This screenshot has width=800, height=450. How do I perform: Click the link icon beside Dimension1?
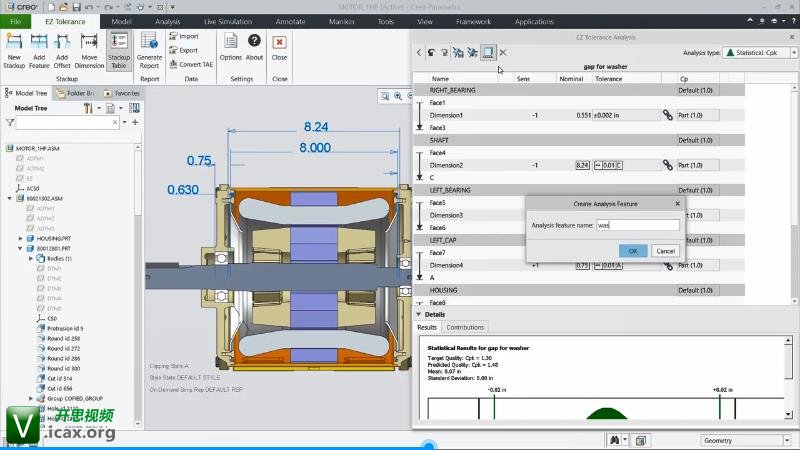click(x=667, y=116)
